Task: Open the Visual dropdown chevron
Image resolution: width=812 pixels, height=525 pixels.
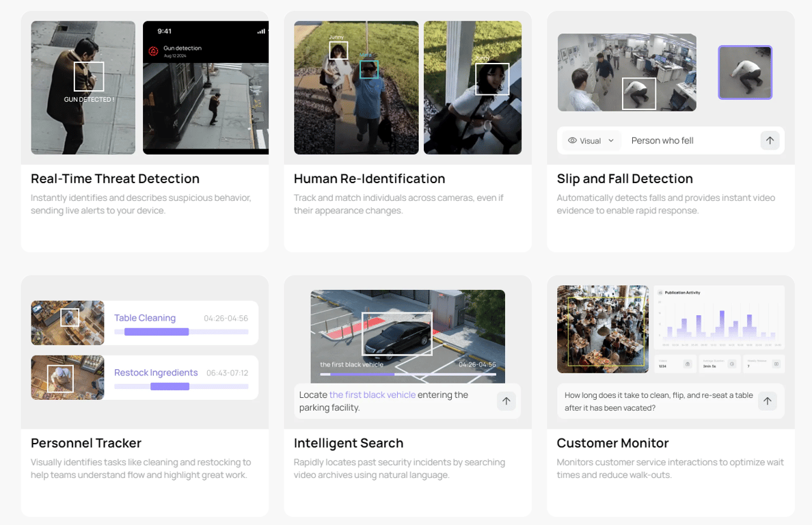Action: (611, 140)
